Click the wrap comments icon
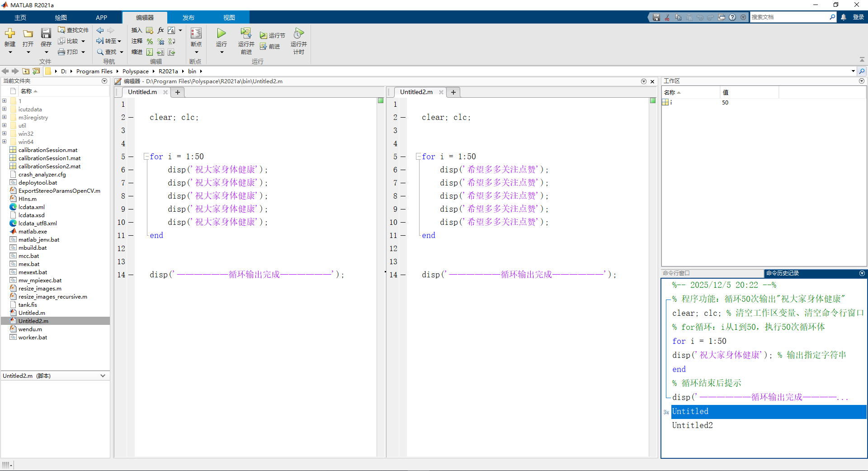This screenshot has height=471, width=868. 171,41
